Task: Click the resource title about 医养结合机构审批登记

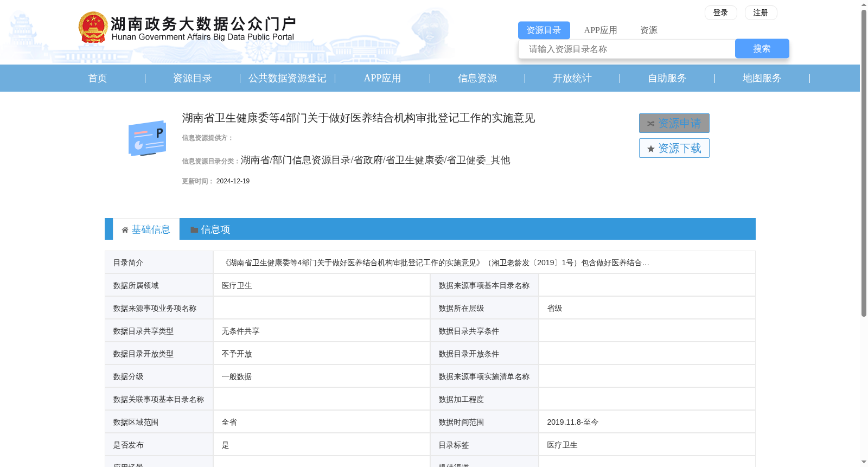Action: 359,118
